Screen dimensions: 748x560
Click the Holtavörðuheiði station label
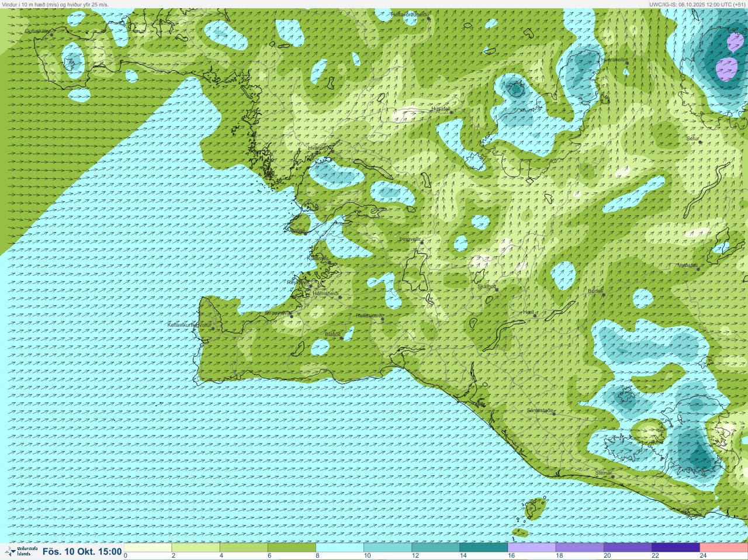(x=410, y=14)
